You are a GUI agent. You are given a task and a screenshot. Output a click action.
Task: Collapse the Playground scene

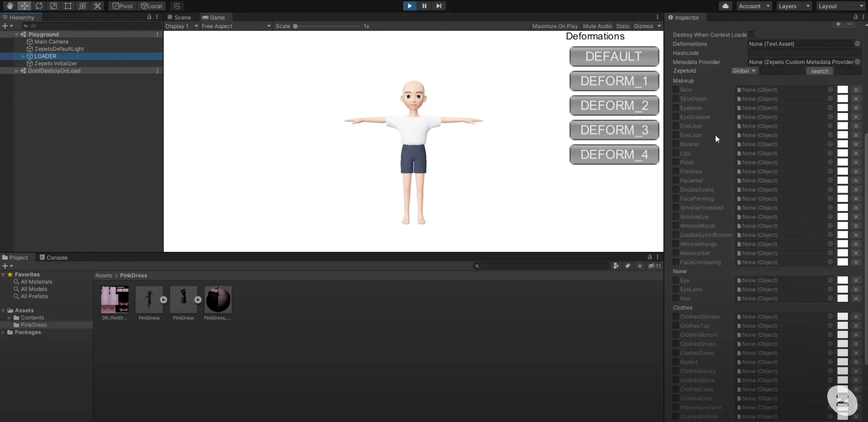coord(17,35)
